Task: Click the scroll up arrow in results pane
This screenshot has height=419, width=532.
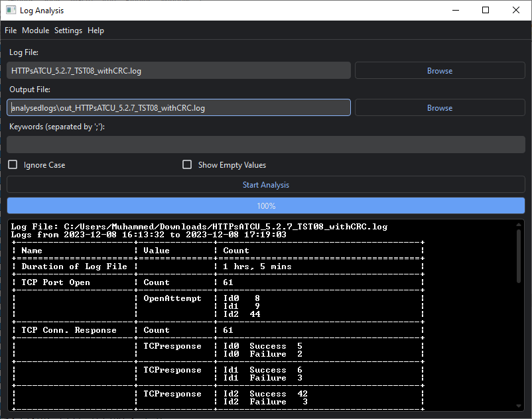Action: [519, 225]
